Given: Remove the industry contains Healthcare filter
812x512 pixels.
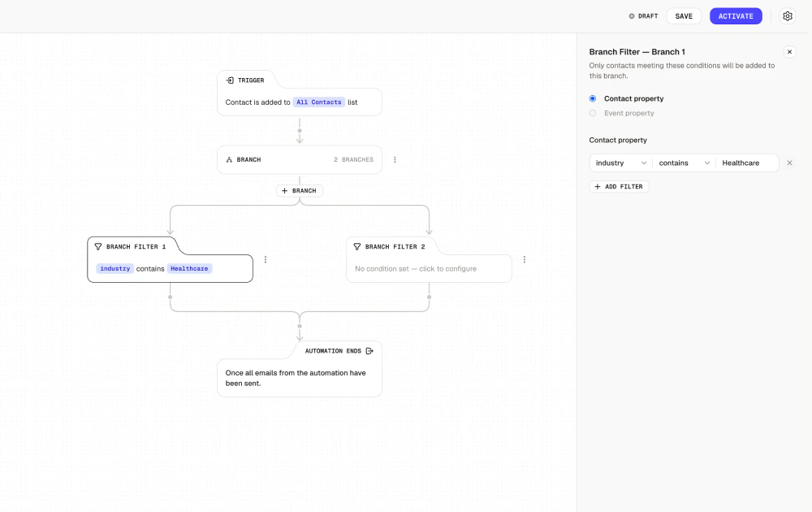Looking at the screenshot, I should pos(789,163).
